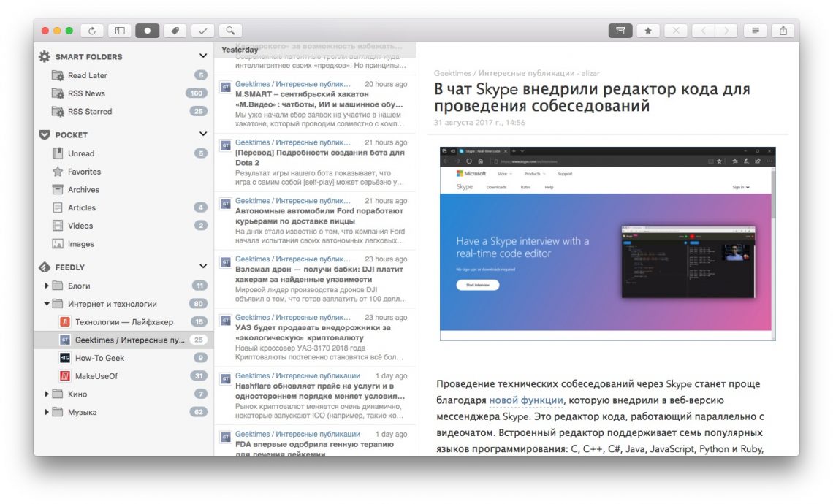Open the tag icon in the toolbar
Viewport: 833px width, 504px height.
pos(174,31)
